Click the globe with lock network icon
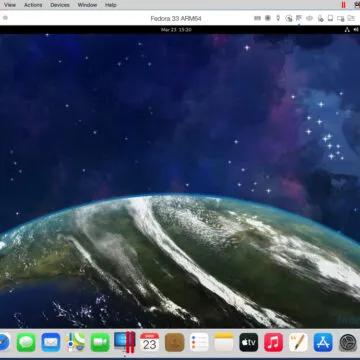360x360 pixels. (289, 18)
